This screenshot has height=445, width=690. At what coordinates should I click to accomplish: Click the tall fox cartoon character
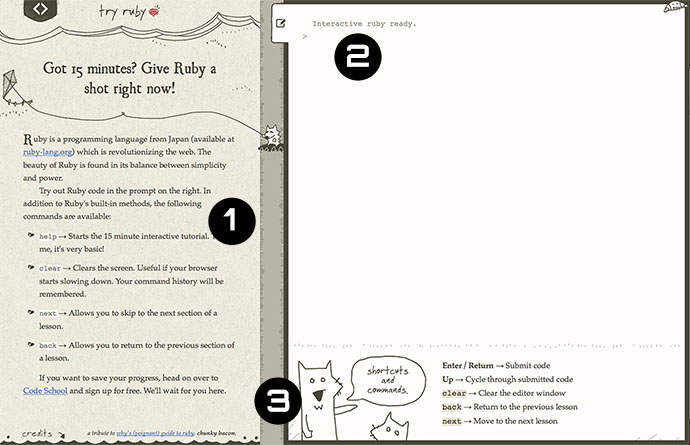[x=320, y=399]
